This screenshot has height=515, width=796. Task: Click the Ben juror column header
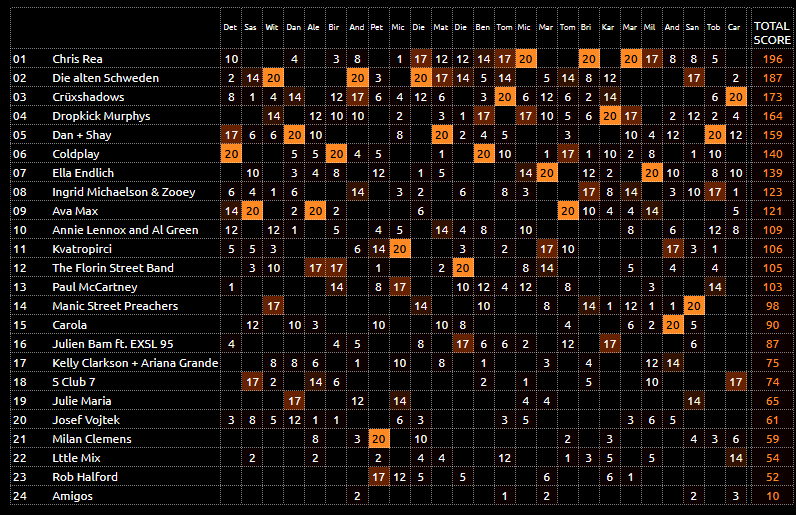pos(482,27)
